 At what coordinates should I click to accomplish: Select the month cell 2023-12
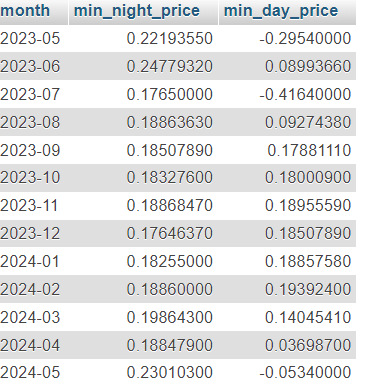click(30, 233)
